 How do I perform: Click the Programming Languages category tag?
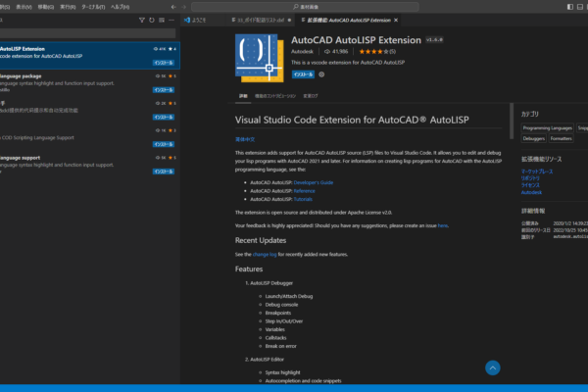(x=548, y=128)
